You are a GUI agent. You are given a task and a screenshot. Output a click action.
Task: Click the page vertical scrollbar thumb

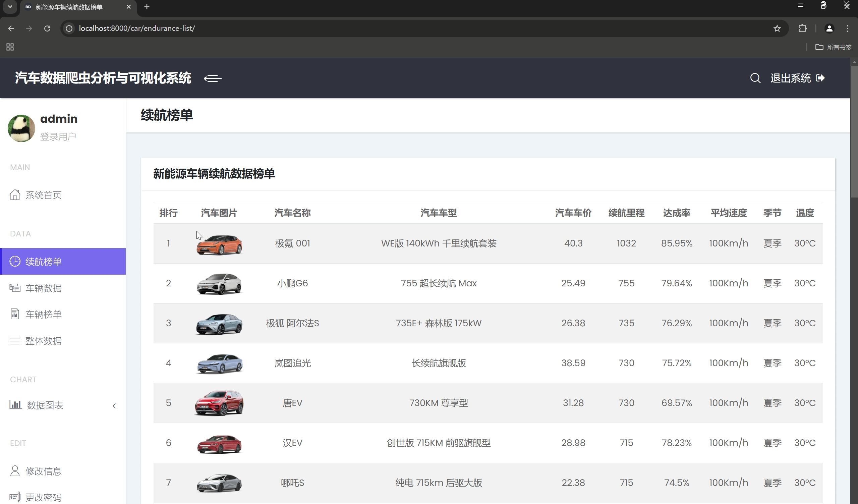click(854, 131)
